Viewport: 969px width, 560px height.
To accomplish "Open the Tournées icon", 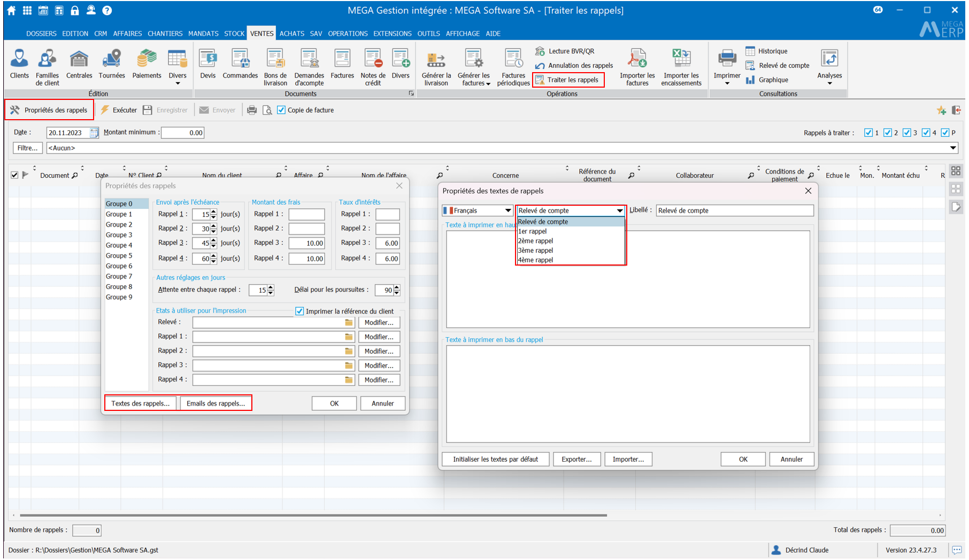I will pyautogui.click(x=112, y=64).
